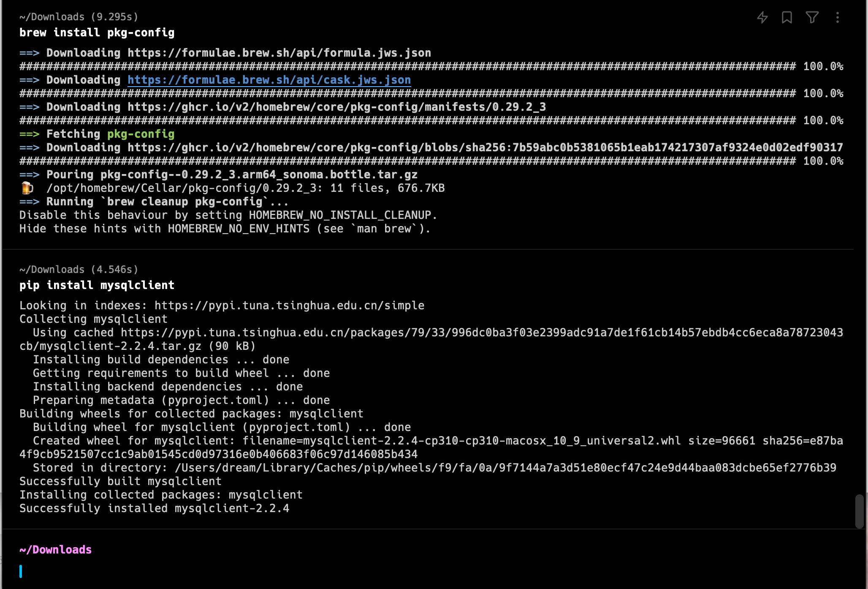Click the beer mug emoji line

232,188
